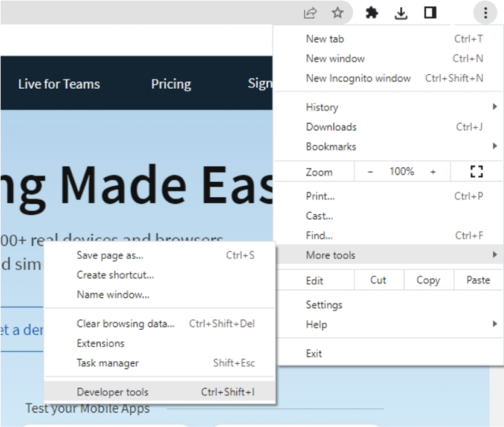Screen dimensions: 504x427
Task: Open the downloads tray icon
Action: tap(401, 13)
